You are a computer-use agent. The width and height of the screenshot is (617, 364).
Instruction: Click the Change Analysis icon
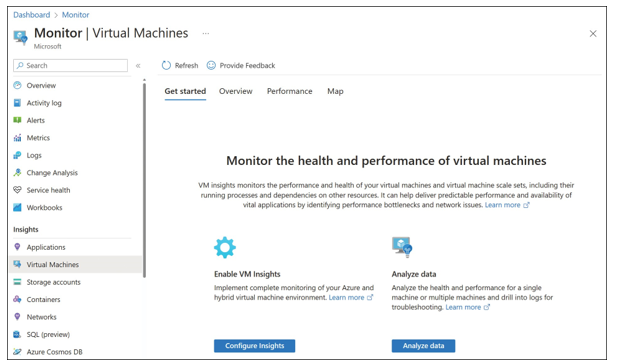pos(17,172)
